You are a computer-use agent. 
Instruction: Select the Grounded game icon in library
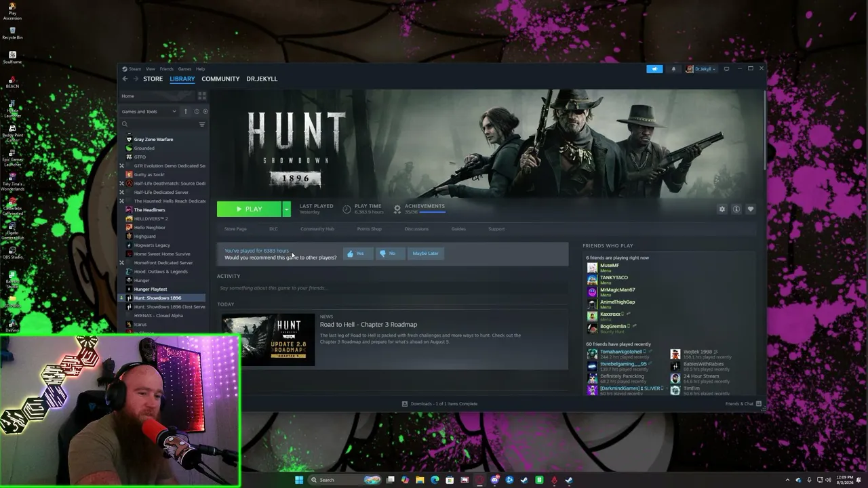coord(129,148)
